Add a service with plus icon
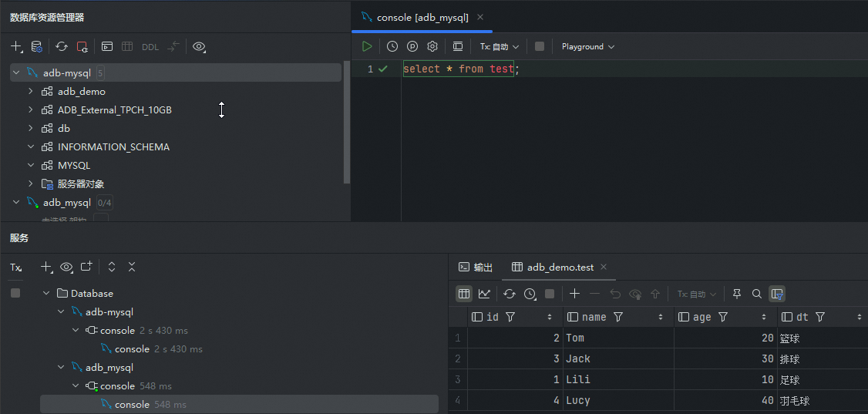The height and width of the screenshot is (414, 868). pyautogui.click(x=46, y=267)
